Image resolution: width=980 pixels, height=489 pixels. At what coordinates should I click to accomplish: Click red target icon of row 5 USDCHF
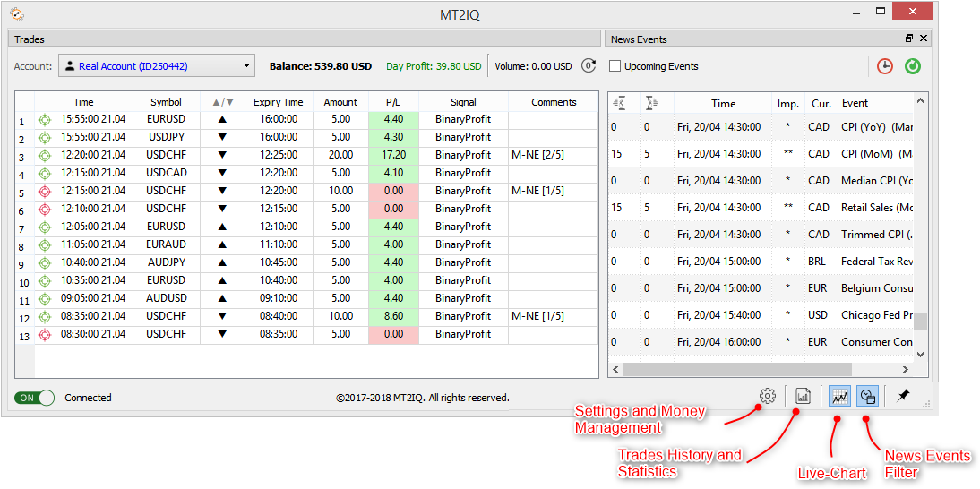pyautogui.click(x=45, y=191)
